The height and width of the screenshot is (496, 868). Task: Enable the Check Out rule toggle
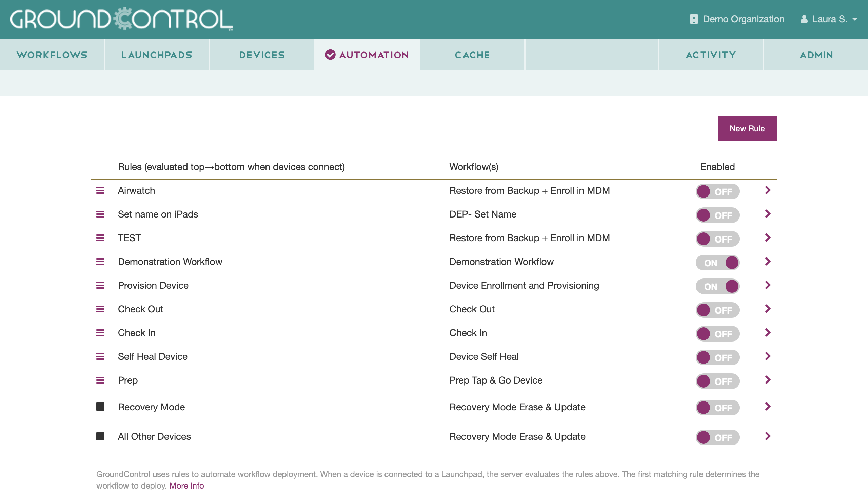coord(717,310)
